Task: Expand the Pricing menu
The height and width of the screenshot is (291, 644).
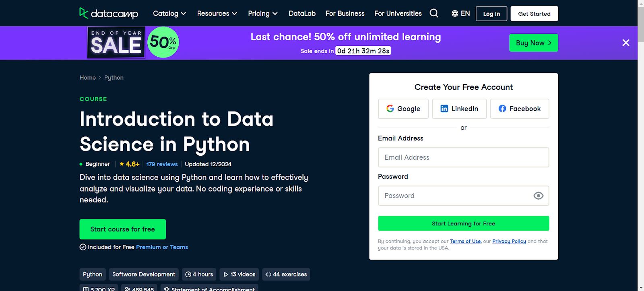Action: point(263,13)
